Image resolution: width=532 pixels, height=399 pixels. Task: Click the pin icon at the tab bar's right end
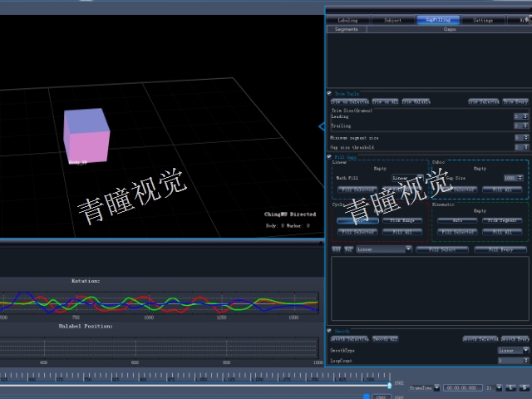click(x=528, y=20)
